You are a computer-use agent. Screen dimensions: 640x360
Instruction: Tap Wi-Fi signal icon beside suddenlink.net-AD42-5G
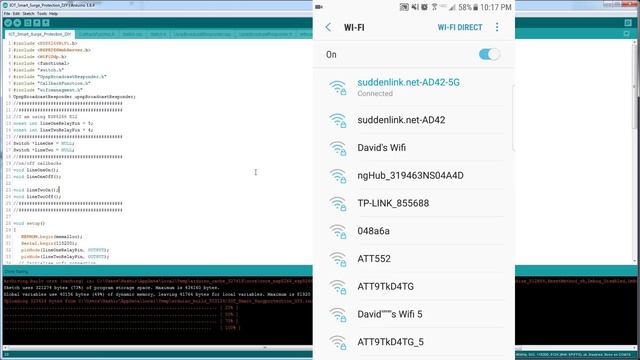(x=338, y=88)
